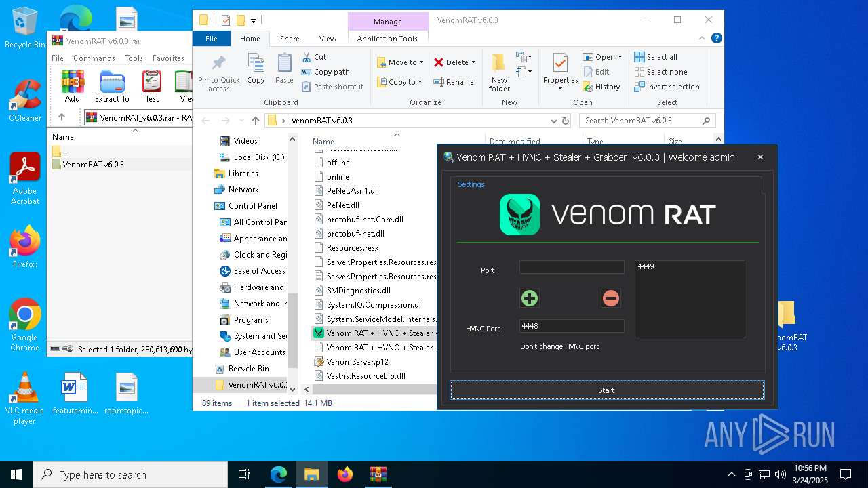Click the green plus add-port icon
This screenshot has width=868, height=488.
point(530,298)
